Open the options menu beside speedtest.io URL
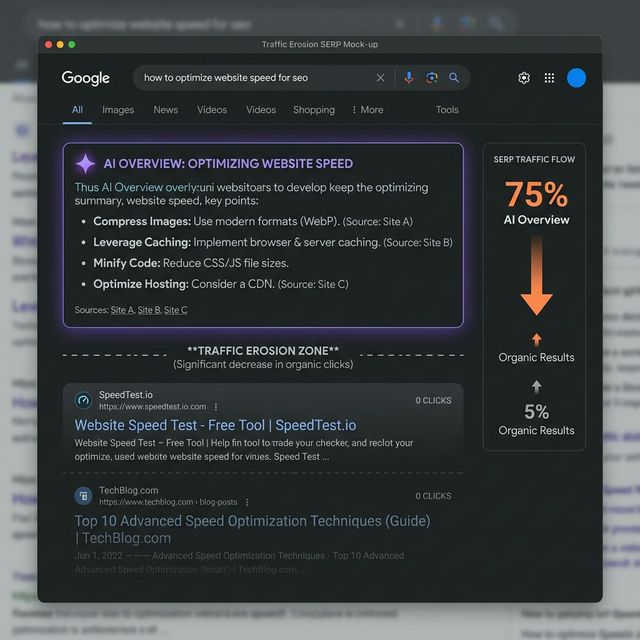Viewport: 640px width, 640px height. 216,407
